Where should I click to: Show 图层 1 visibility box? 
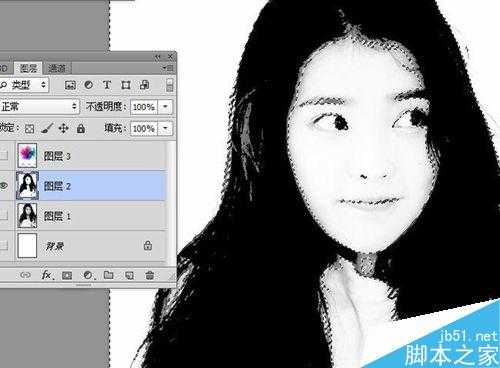(4, 215)
